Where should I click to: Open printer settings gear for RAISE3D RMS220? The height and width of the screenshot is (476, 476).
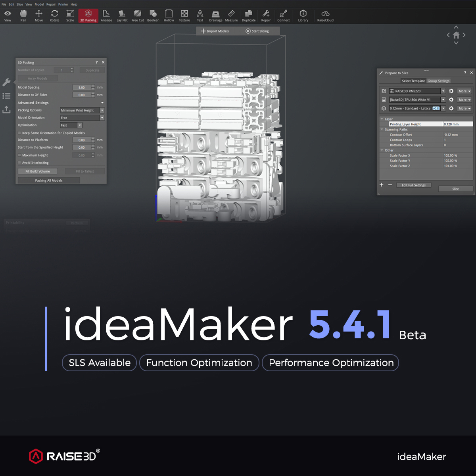coord(451,91)
